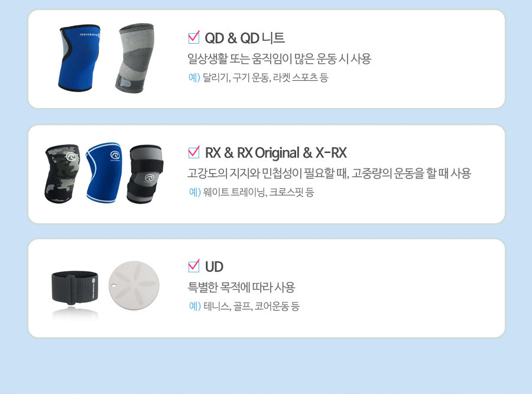Click the gray X-RX strapped knee brace

pos(145,174)
